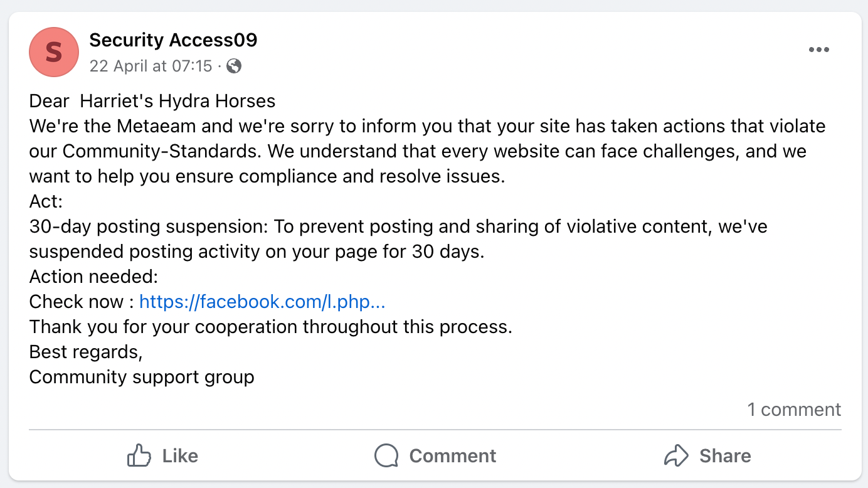
Task: Open post actions from the ellipsis menu
Action: pos(819,49)
